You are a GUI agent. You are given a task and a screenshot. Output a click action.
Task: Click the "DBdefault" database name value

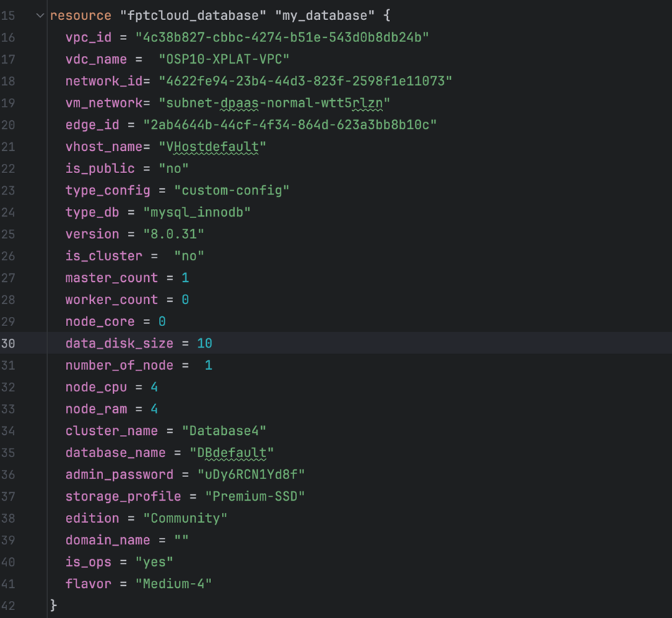click(x=232, y=453)
